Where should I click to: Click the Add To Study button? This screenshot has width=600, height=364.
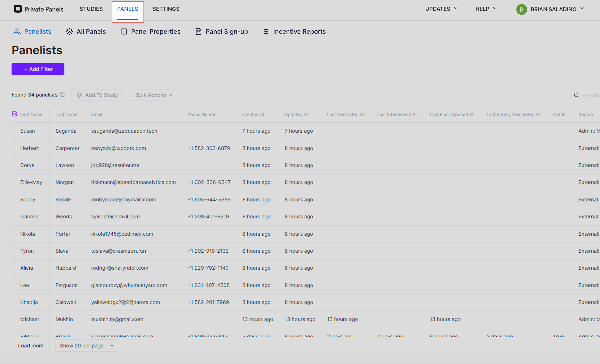coord(97,95)
